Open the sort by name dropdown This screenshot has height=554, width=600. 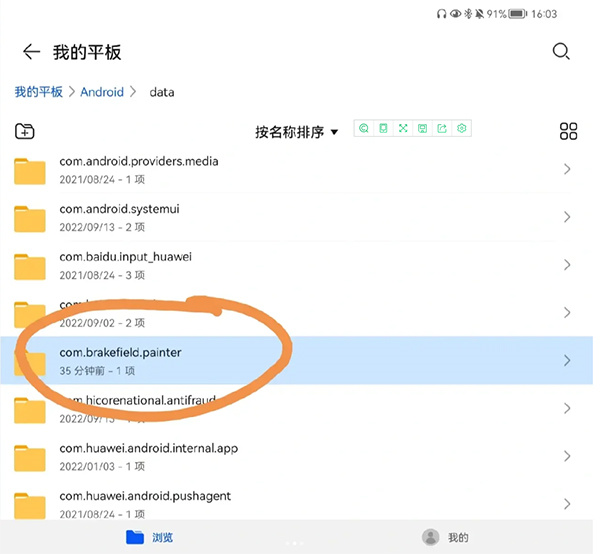tap(296, 132)
